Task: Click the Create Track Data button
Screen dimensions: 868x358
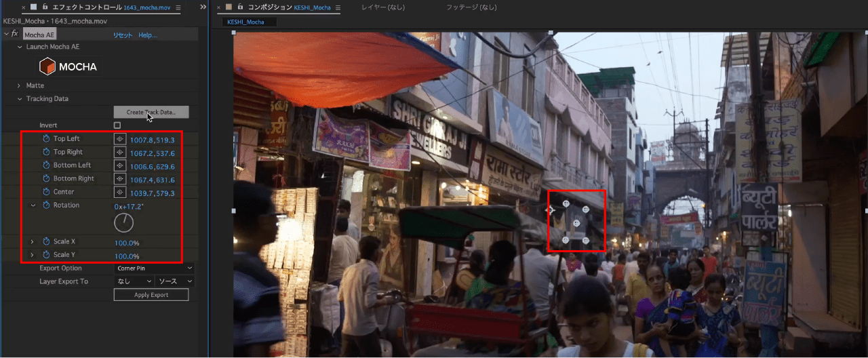Action: (x=151, y=112)
